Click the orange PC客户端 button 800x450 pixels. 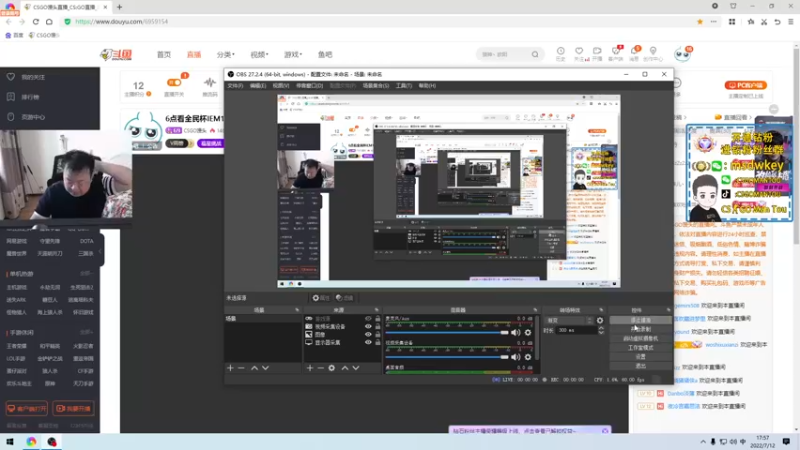click(746, 85)
